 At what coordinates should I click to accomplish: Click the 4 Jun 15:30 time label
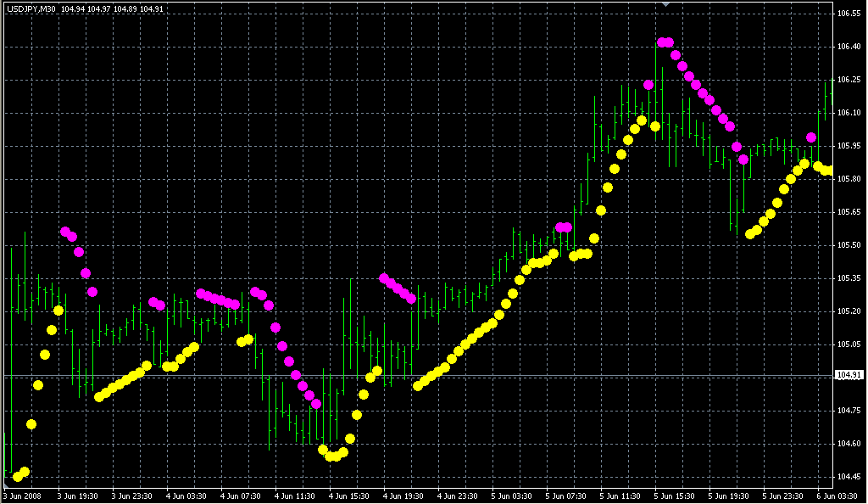click(x=349, y=496)
